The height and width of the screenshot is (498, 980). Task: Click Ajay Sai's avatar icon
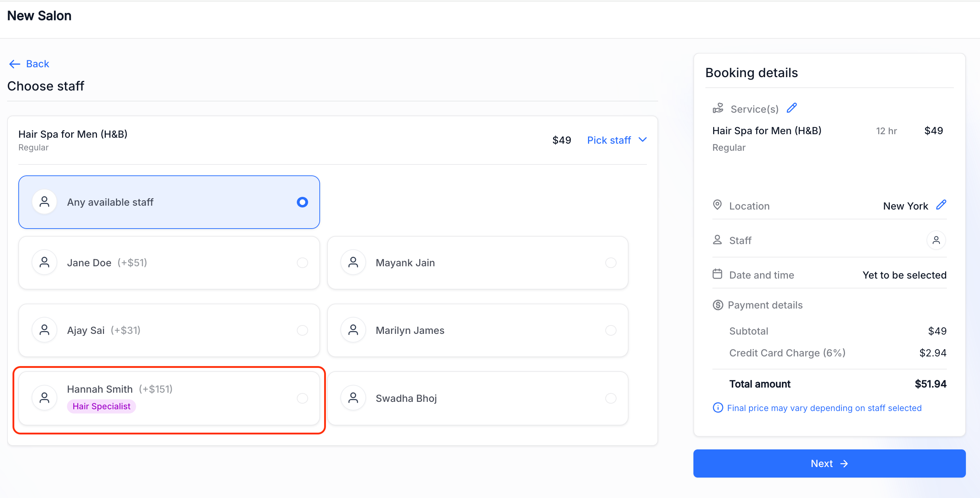click(x=44, y=330)
